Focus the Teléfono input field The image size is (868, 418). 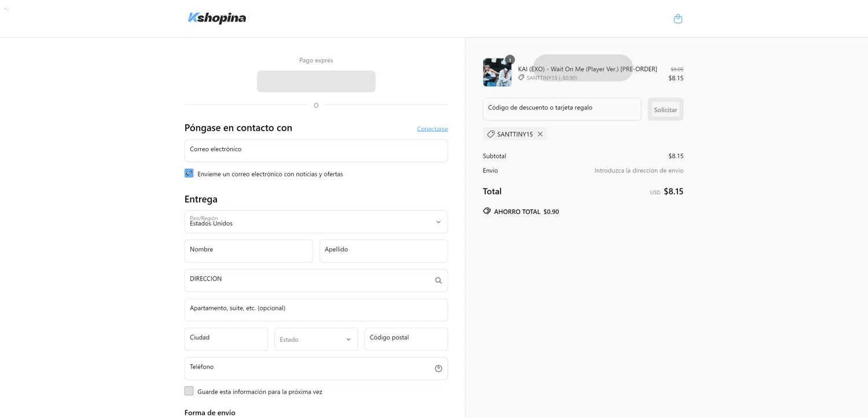pyautogui.click(x=316, y=368)
